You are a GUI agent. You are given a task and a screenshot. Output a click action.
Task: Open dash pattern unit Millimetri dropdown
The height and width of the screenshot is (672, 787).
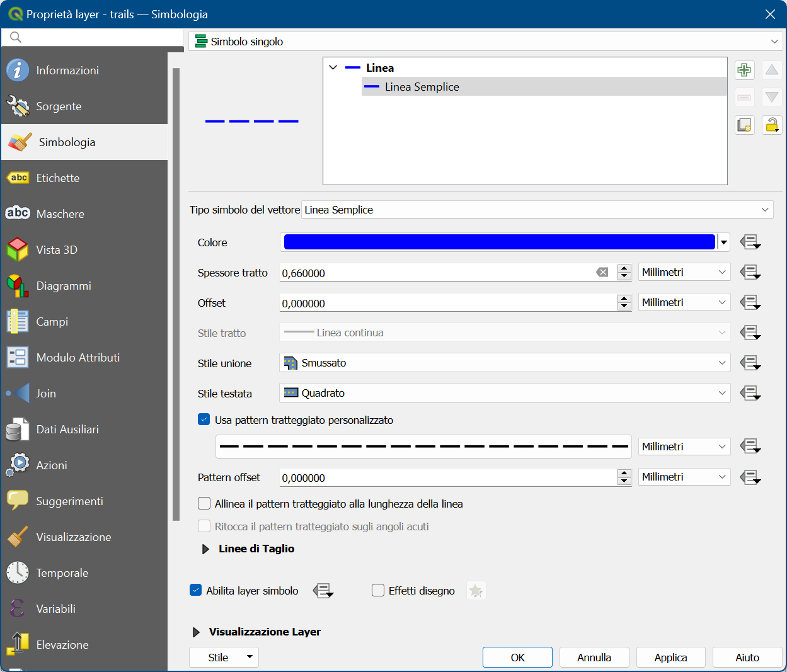point(684,447)
